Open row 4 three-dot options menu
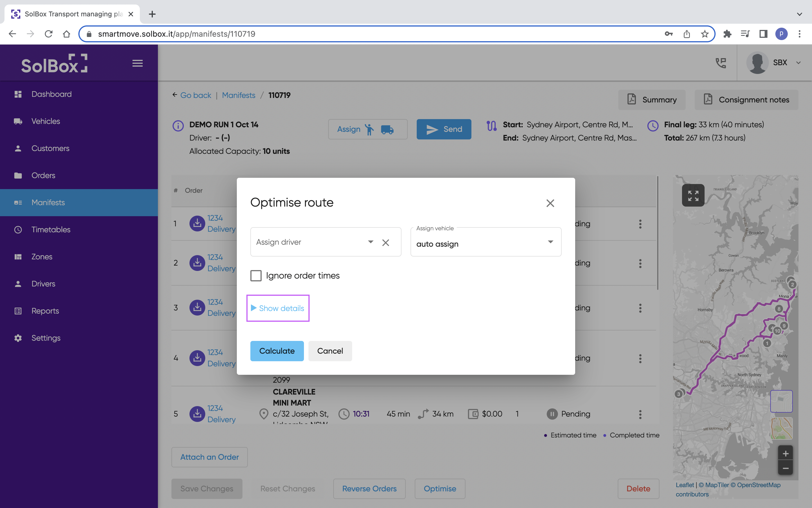Image resolution: width=812 pixels, height=508 pixels. [640, 358]
